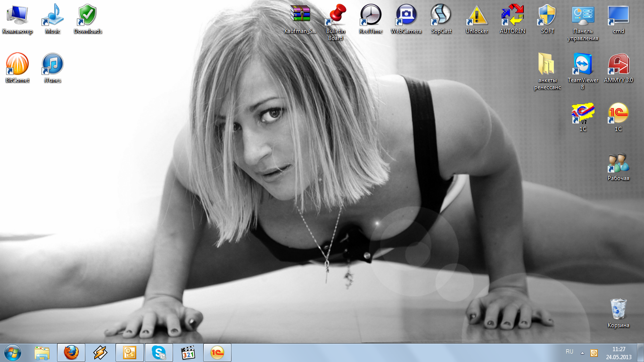Switch to Firefox in the taskbar
The width and height of the screenshot is (644, 362).
click(71, 353)
